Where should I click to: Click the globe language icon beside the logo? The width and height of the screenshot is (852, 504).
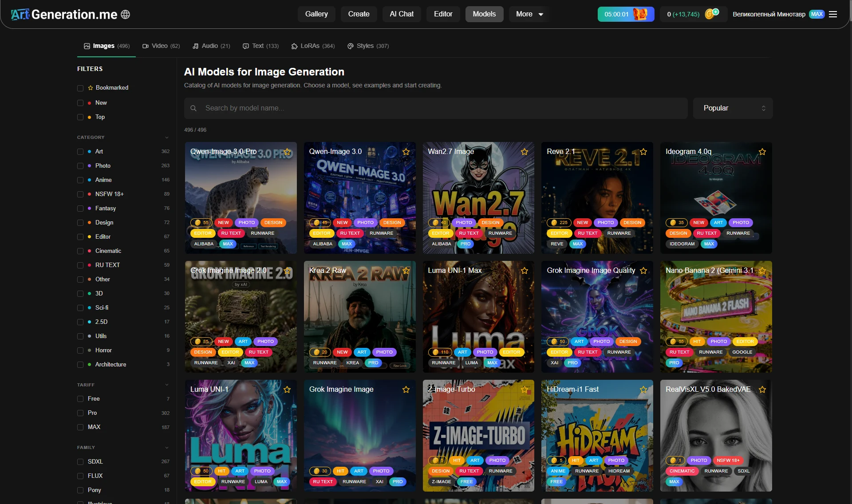126,14
